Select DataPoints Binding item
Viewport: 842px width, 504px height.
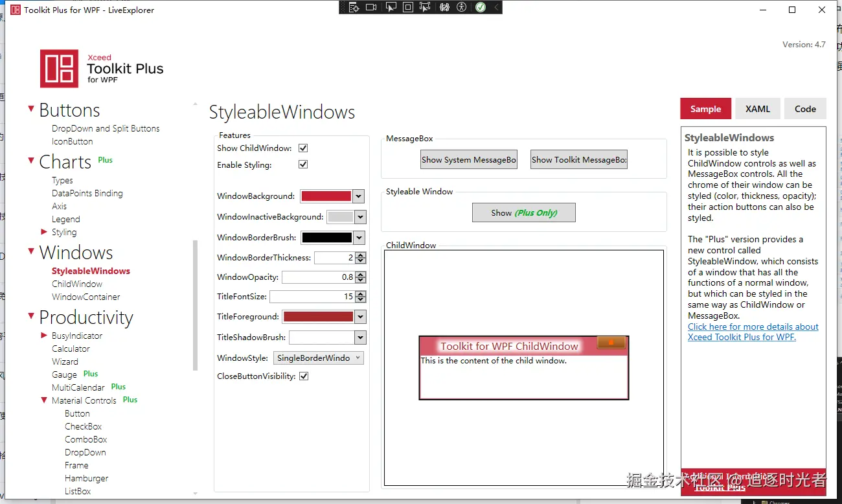(x=87, y=193)
